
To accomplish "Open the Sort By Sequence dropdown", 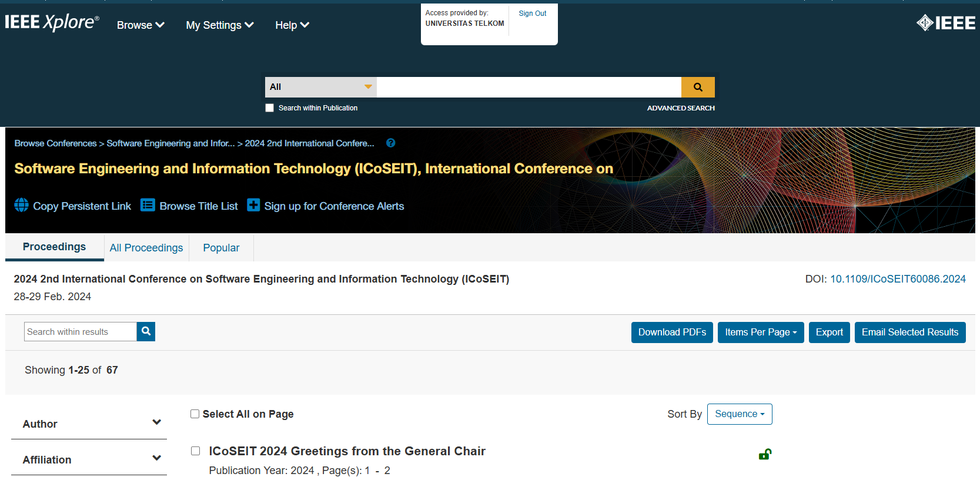I will click(739, 414).
